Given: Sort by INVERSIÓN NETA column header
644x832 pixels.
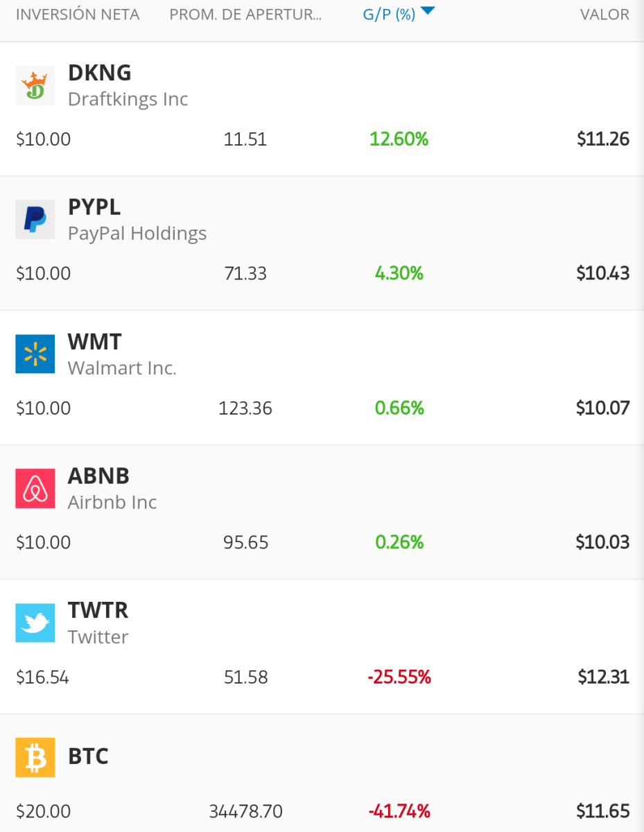Looking at the screenshot, I should point(78,15).
